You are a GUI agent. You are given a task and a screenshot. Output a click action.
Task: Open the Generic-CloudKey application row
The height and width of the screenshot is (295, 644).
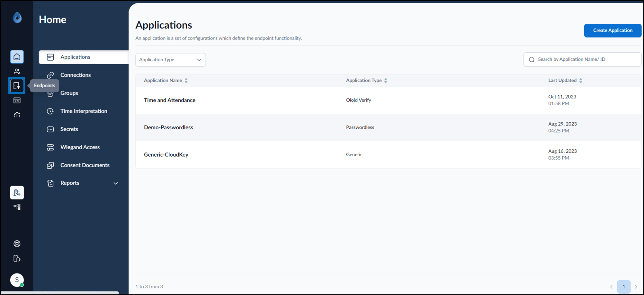pos(388,155)
